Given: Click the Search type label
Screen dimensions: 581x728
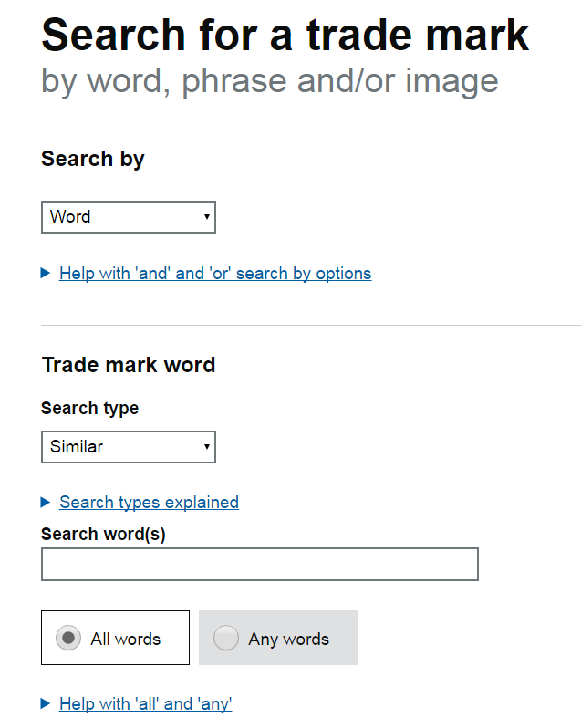Looking at the screenshot, I should [x=89, y=408].
